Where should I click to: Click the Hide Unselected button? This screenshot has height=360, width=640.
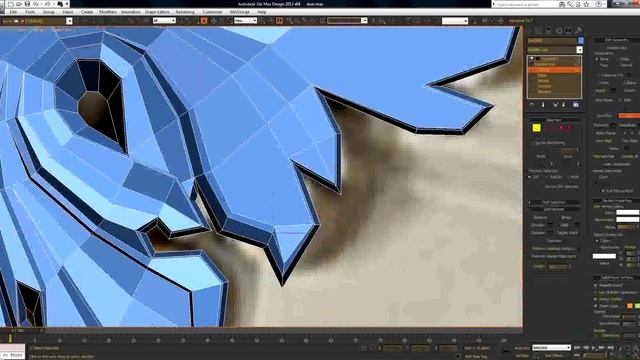pos(617,164)
